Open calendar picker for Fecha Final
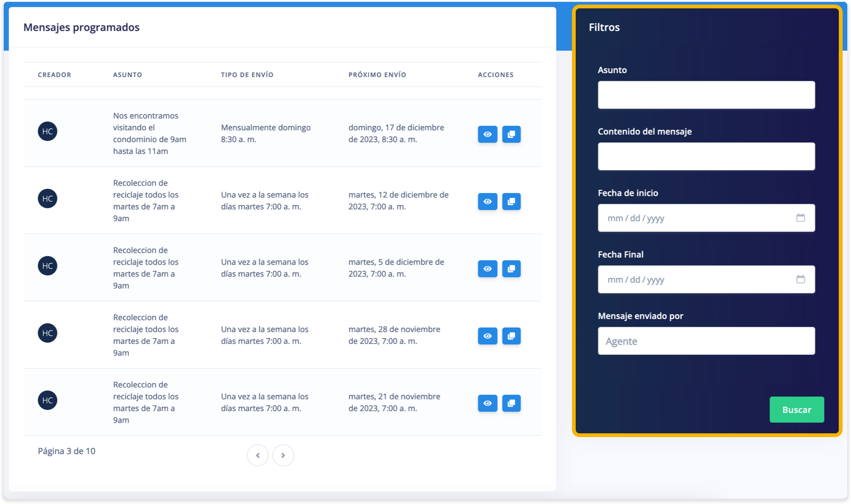 pos(800,279)
